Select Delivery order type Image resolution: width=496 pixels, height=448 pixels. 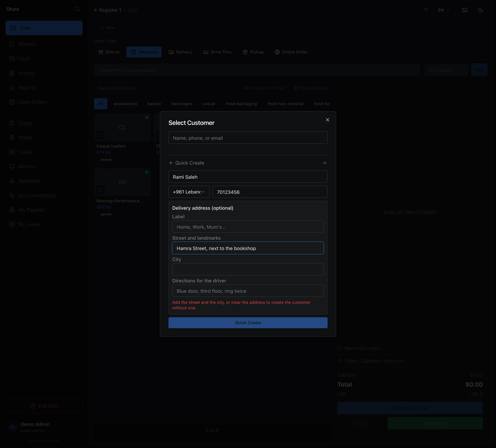point(180,52)
